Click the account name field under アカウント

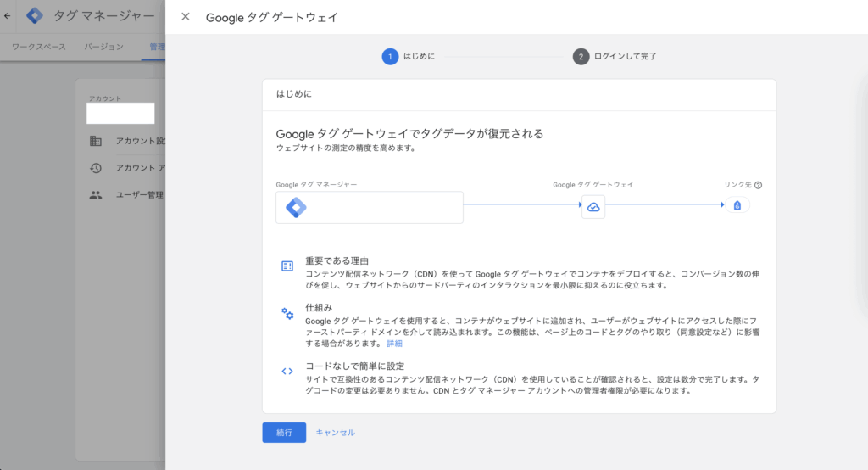[x=120, y=113]
